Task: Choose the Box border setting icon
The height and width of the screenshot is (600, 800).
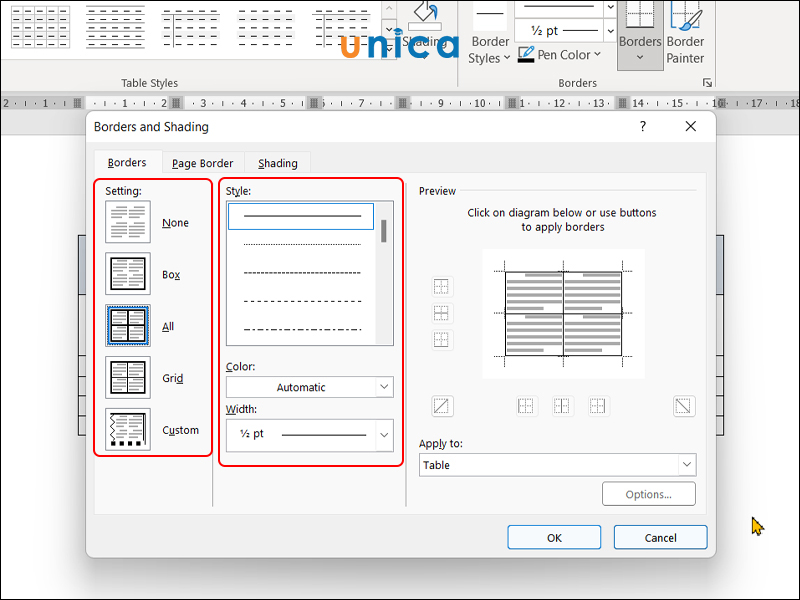Action: (128, 274)
